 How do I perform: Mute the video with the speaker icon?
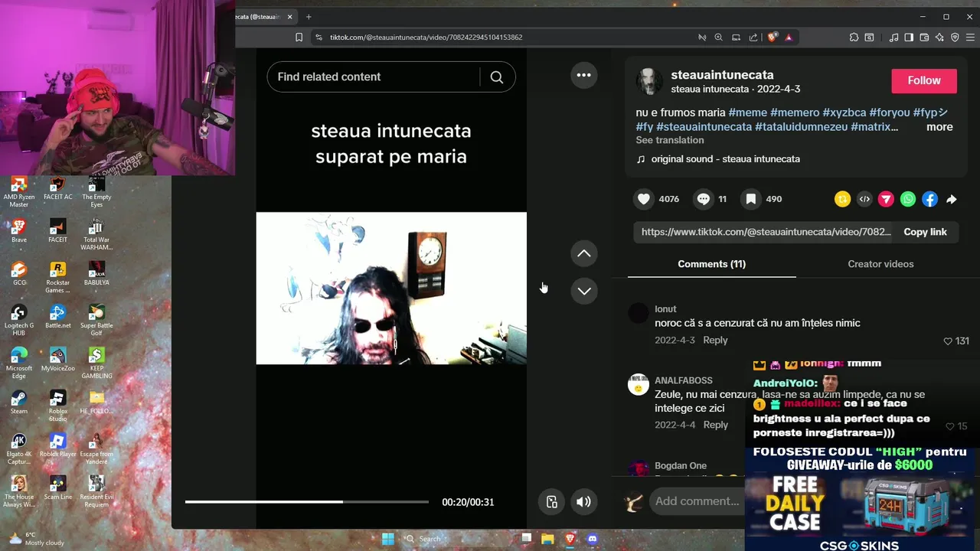(x=583, y=502)
